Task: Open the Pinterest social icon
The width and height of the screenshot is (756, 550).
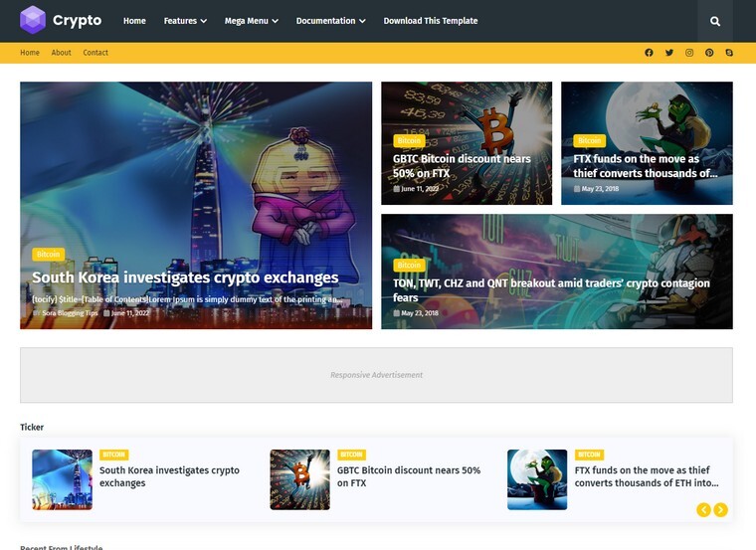Action: click(x=709, y=53)
